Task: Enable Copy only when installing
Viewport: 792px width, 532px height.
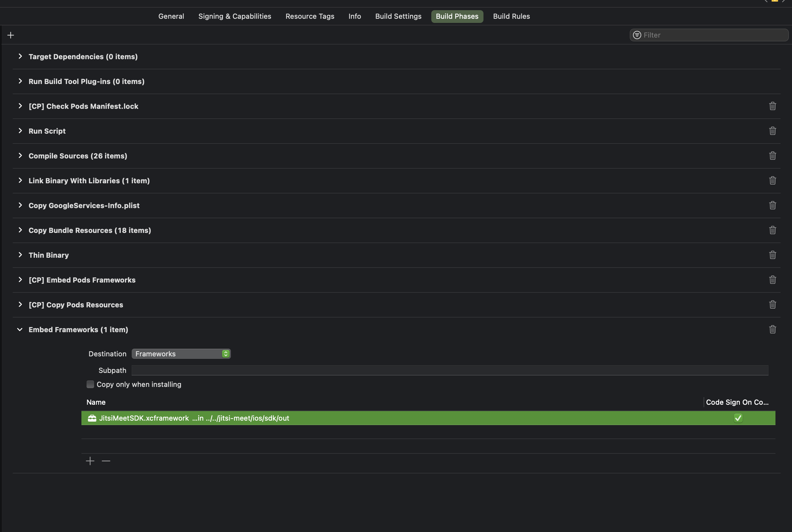Action: (90, 384)
